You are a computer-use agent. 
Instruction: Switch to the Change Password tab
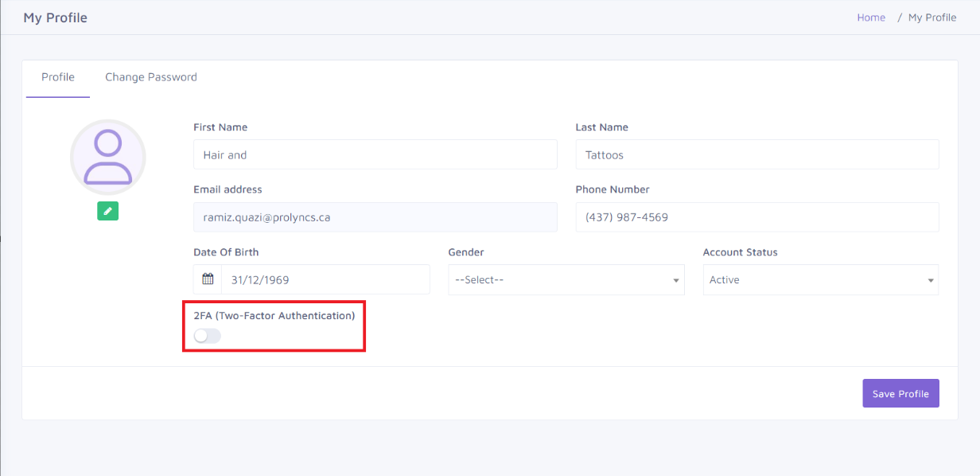(151, 77)
